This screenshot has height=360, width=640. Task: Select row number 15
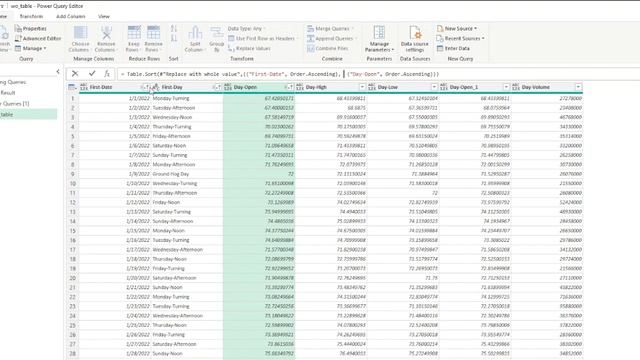[x=73, y=231]
